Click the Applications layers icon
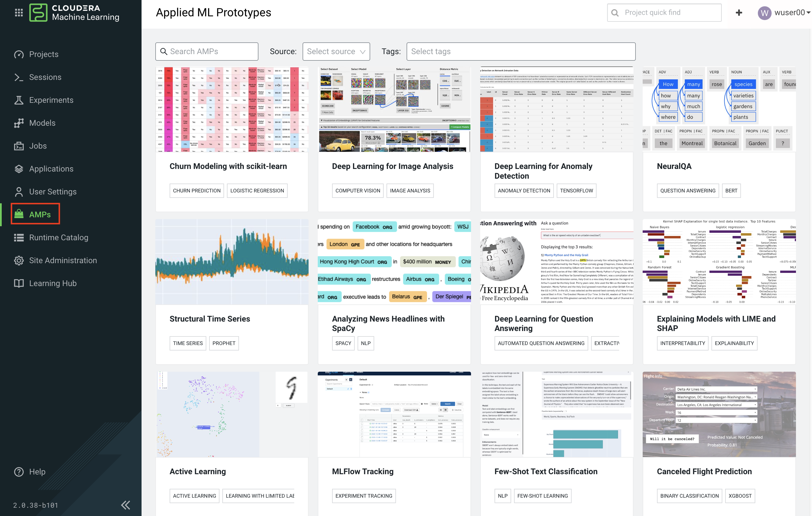Viewport: 812px width, 516px height. coord(19,169)
